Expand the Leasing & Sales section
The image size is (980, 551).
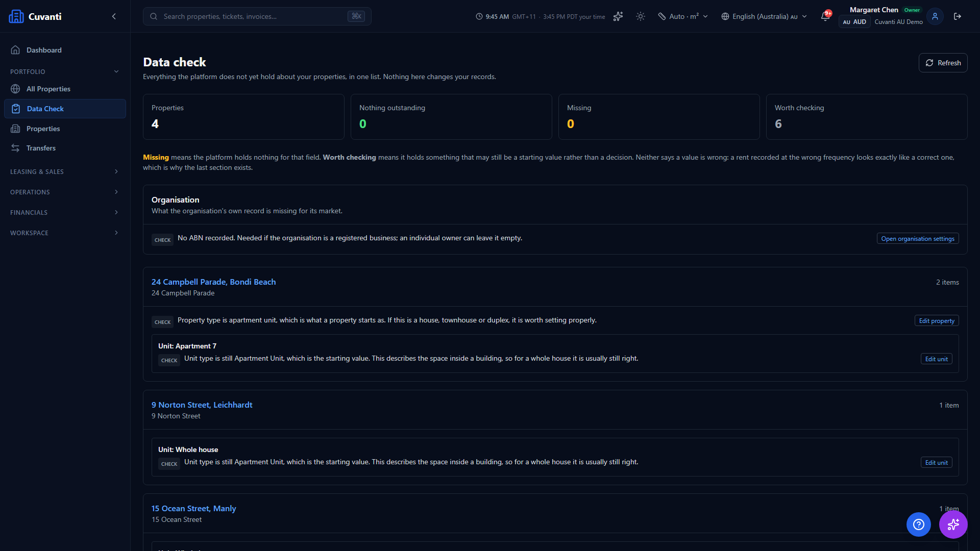coord(65,171)
